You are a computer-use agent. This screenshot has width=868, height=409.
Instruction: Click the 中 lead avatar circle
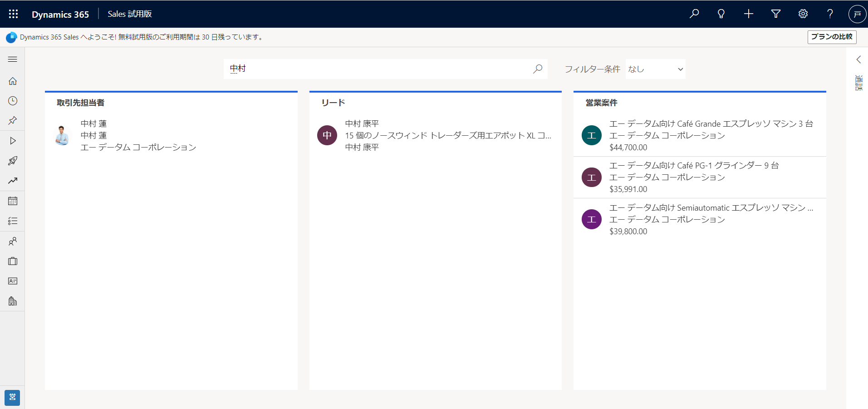pos(327,135)
